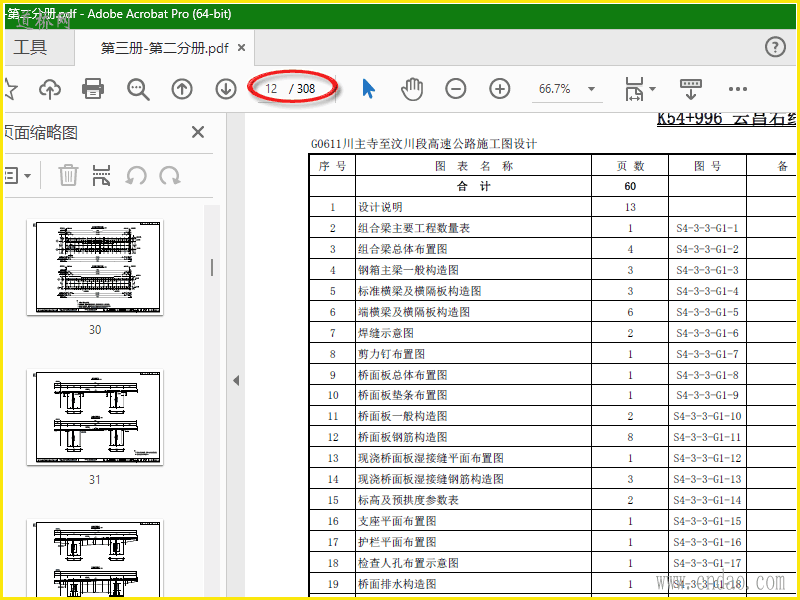
Task: Click the total page count 60 cell
Action: tap(630, 186)
